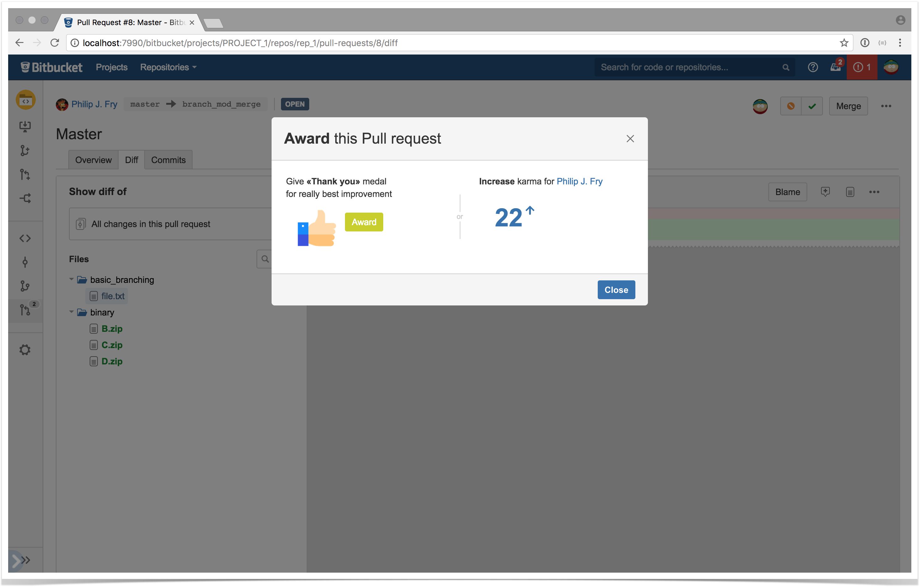Click the thumbs-up medal image
This screenshot has height=588, width=922.
[x=317, y=228]
